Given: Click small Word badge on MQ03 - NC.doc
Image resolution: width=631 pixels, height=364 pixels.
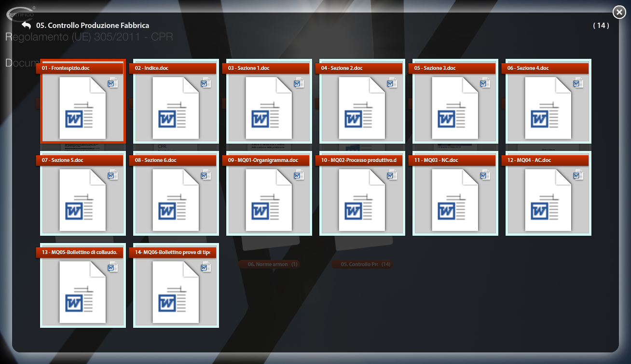Looking at the screenshot, I should (x=485, y=175).
